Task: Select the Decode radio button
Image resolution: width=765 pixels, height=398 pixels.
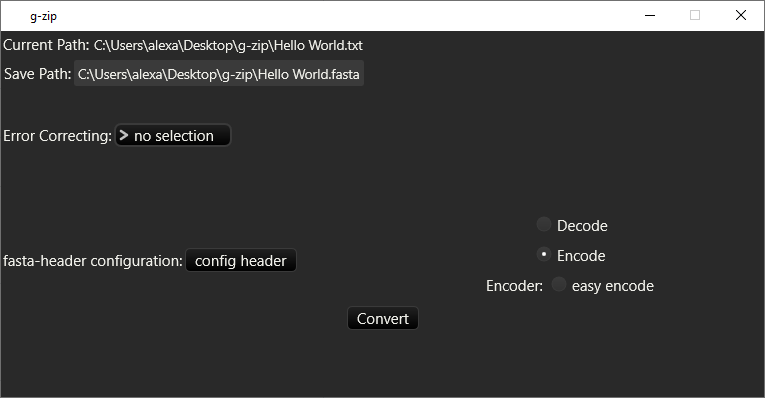Action: [544, 224]
